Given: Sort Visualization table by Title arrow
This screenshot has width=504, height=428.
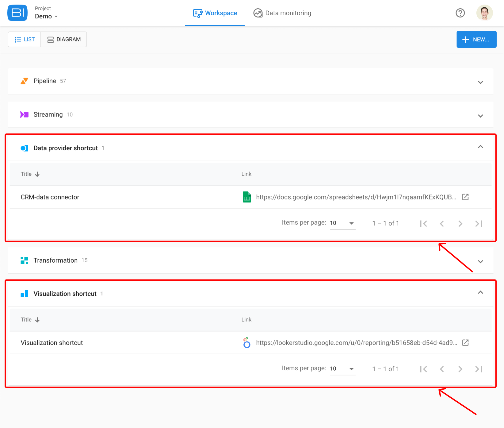Looking at the screenshot, I should point(37,320).
